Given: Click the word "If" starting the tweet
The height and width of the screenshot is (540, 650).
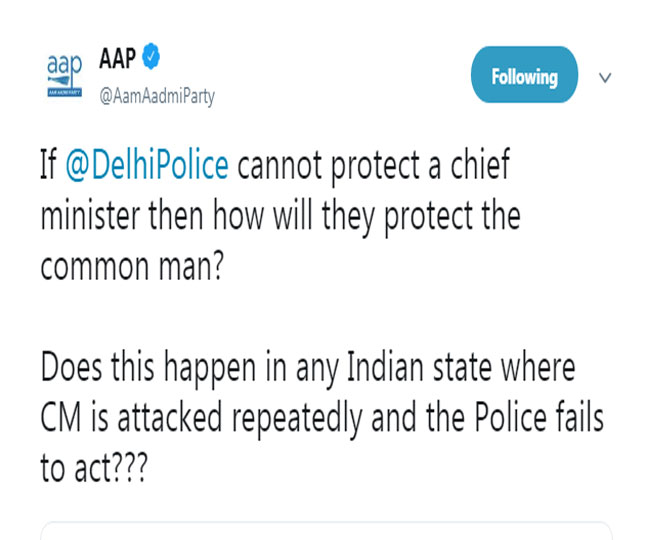Looking at the screenshot, I should (x=49, y=166).
